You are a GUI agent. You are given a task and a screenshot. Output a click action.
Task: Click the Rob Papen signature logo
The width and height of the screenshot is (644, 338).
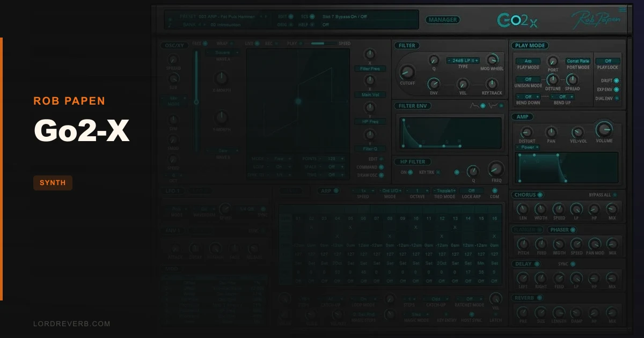596,20
